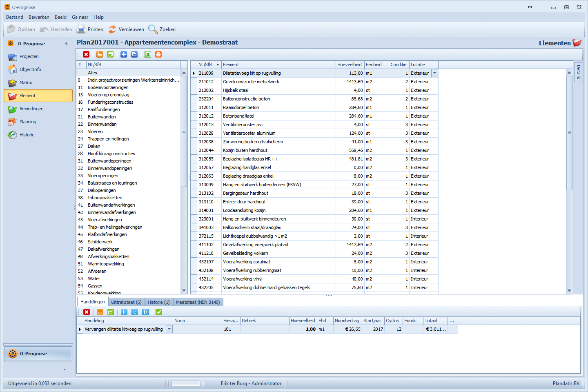The height and width of the screenshot is (392, 588).
Task: Select Daken category in the list
Action: (x=129, y=146)
